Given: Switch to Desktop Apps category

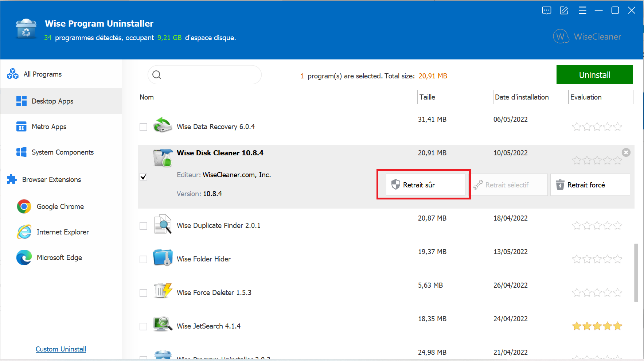Looking at the screenshot, I should coord(61,101).
